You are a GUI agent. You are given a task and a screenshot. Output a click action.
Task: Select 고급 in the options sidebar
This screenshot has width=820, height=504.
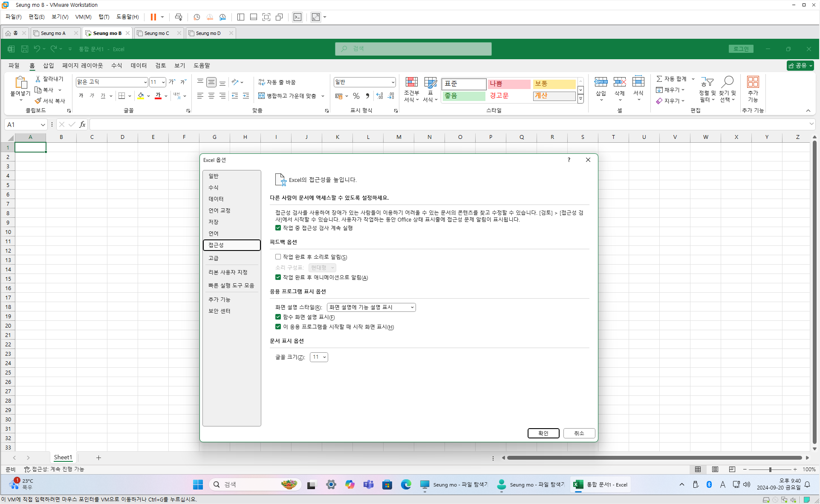coord(214,258)
